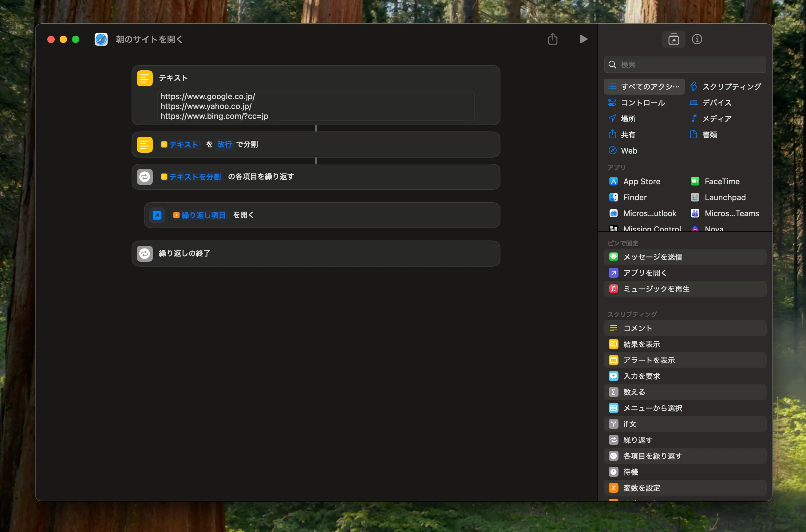Viewport: 806px width, 532px height.
Task: Show shortcut details with the info icon
Action: click(x=697, y=39)
